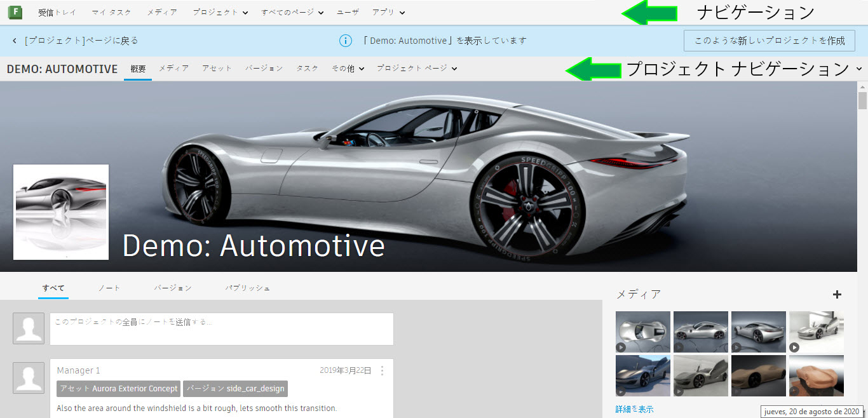Click the 2019年3月22日 note date
Screen dimensions: 868x418
pyautogui.click(x=345, y=370)
